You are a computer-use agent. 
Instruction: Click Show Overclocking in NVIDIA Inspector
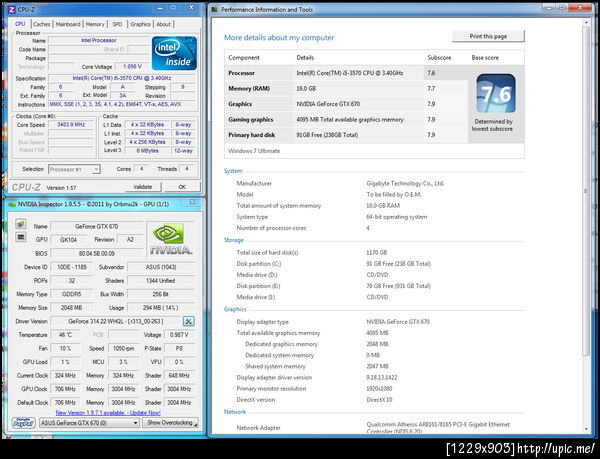click(170, 423)
